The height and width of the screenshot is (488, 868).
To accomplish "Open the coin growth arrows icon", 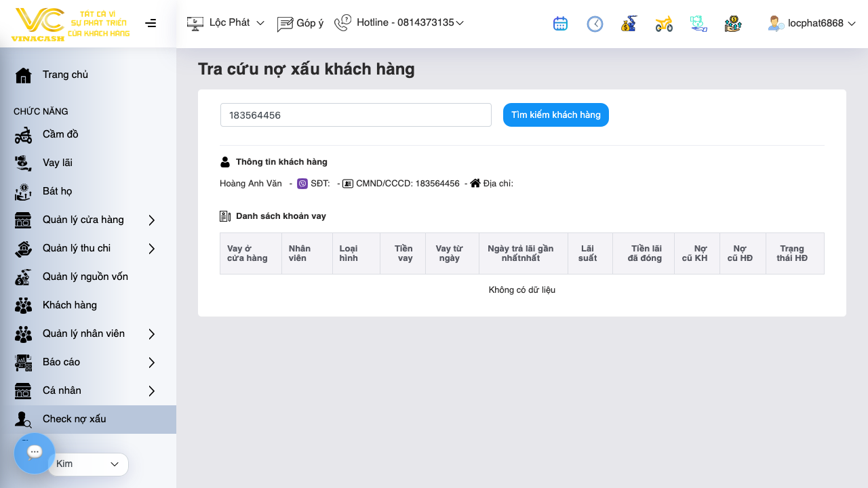I will point(733,24).
